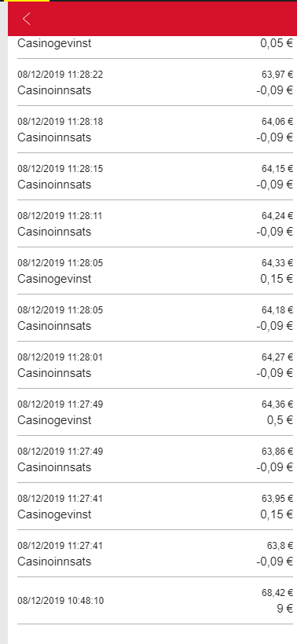Go back using the white arrow icon
Image resolution: width=297 pixels, height=644 pixels.
point(27,19)
